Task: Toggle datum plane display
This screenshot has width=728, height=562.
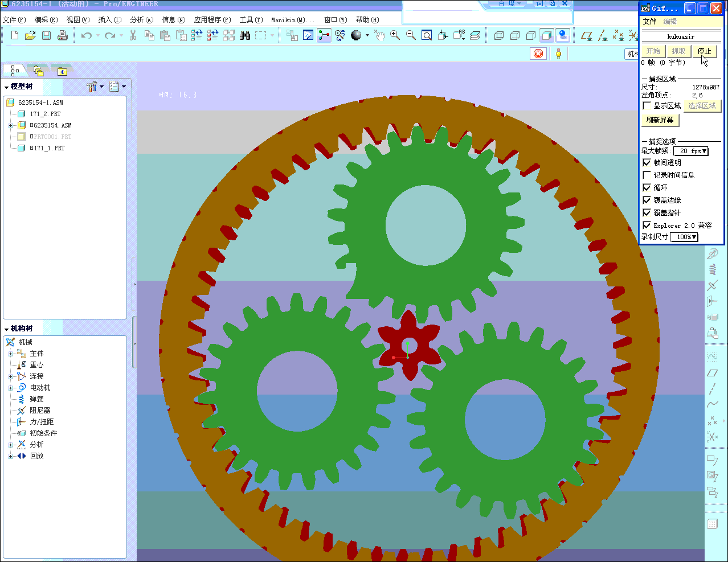Action: 587,35
